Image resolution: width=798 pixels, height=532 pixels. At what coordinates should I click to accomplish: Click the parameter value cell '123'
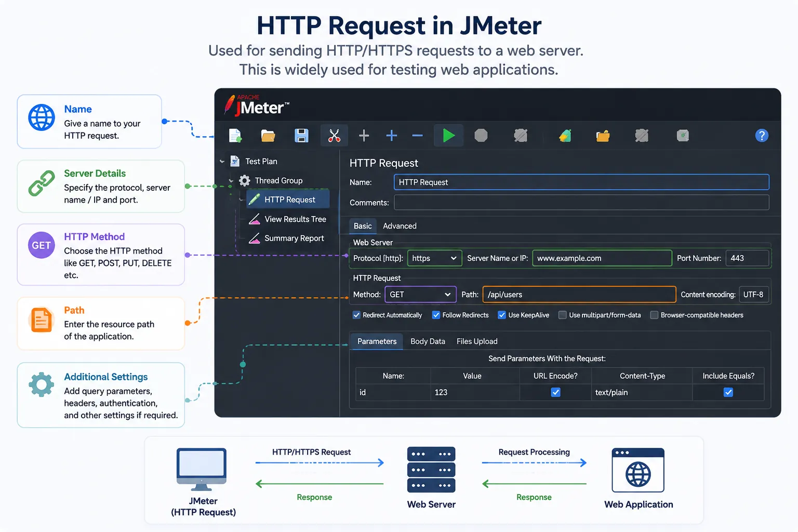point(475,392)
